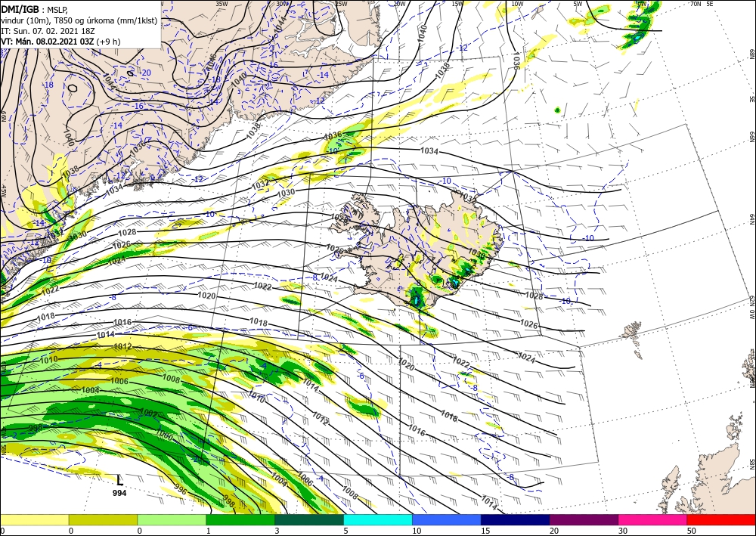Click the '1046' isobar label over Greenland

click(x=212, y=61)
